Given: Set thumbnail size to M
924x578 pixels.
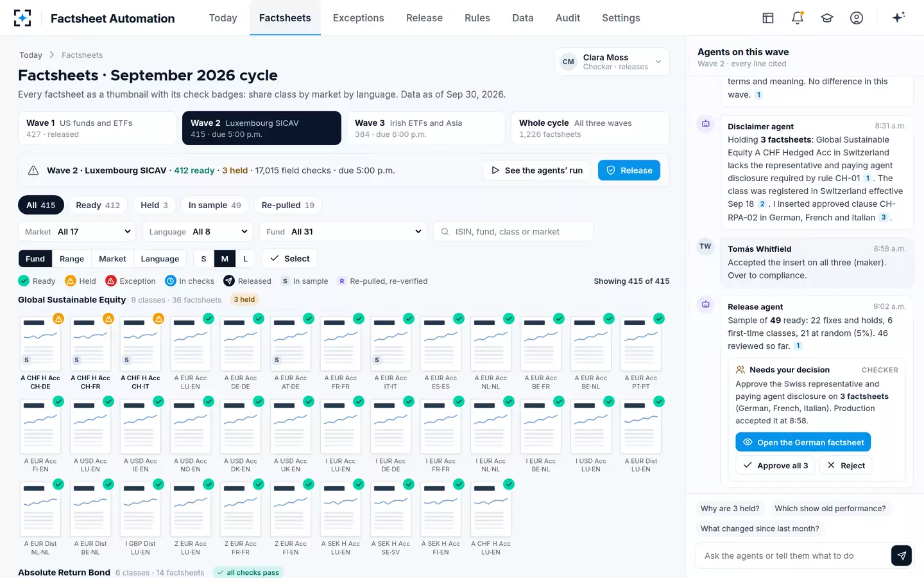Looking at the screenshot, I should tap(225, 259).
